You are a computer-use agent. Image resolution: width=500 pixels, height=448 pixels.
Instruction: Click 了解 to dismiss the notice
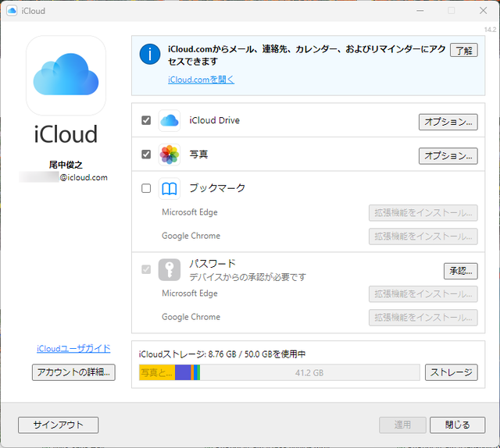pos(463,51)
